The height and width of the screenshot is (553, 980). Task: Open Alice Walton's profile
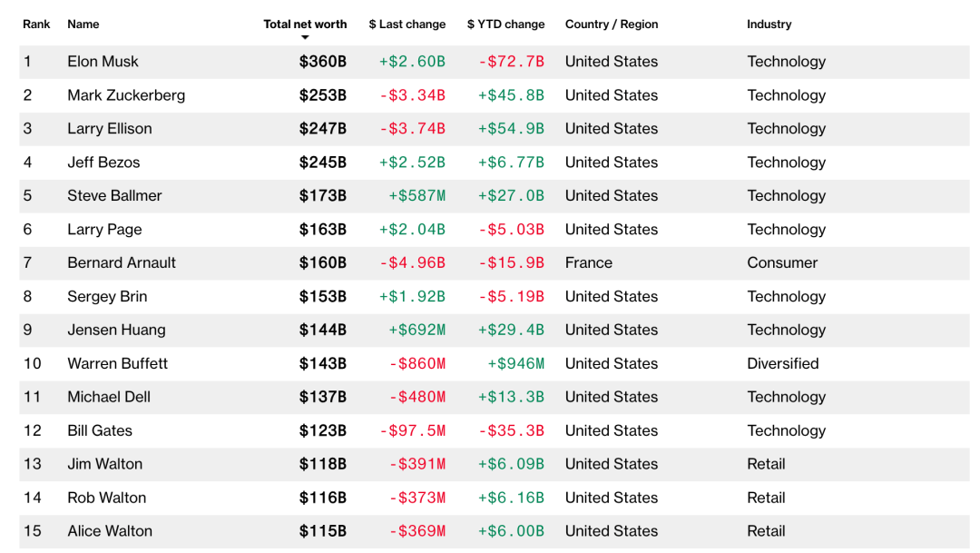point(110,532)
